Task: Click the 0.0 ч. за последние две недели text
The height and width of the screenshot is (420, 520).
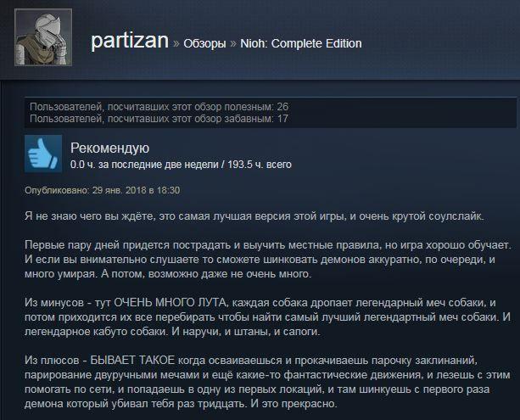Action: coord(144,165)
